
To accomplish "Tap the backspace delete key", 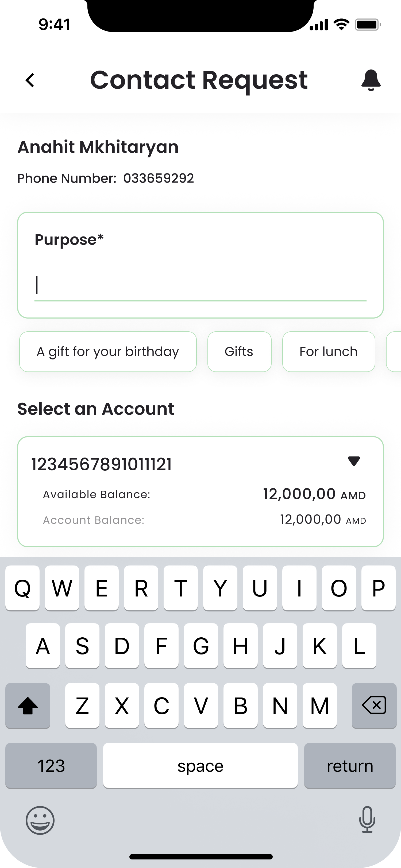I will tap(374, 705).
